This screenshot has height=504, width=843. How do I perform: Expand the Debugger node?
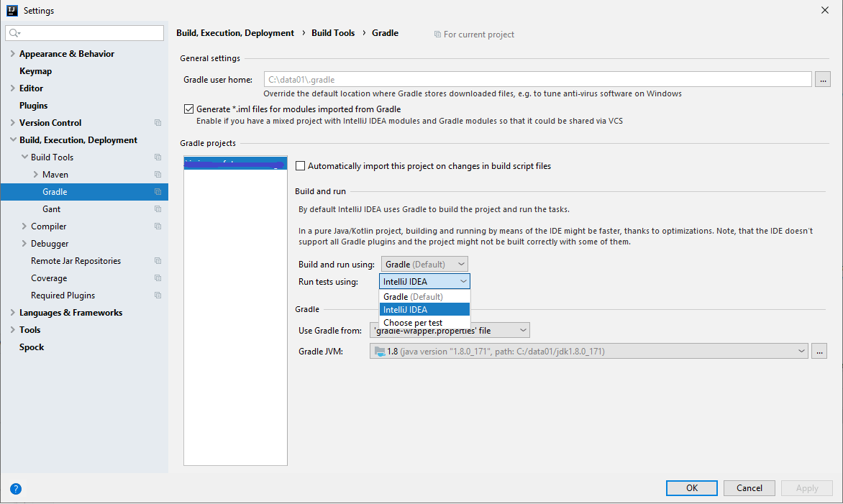(x=24, y=244)
